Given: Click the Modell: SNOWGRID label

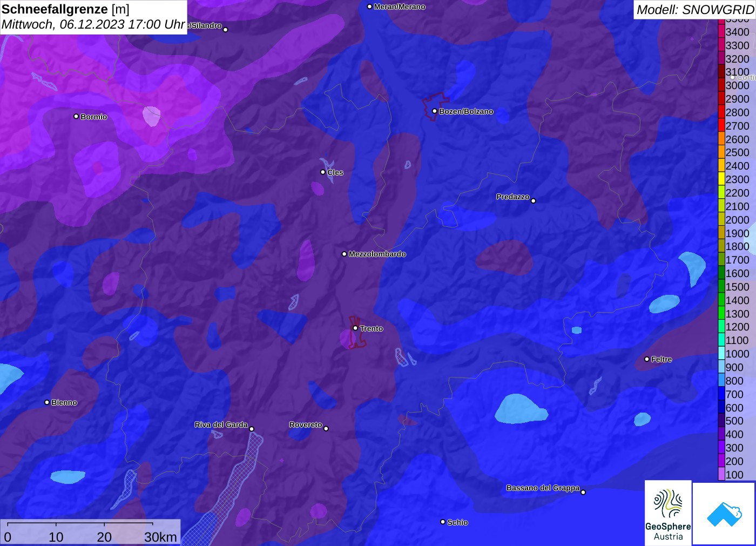Looking at the screenshot, I should [x=695, y=10].
